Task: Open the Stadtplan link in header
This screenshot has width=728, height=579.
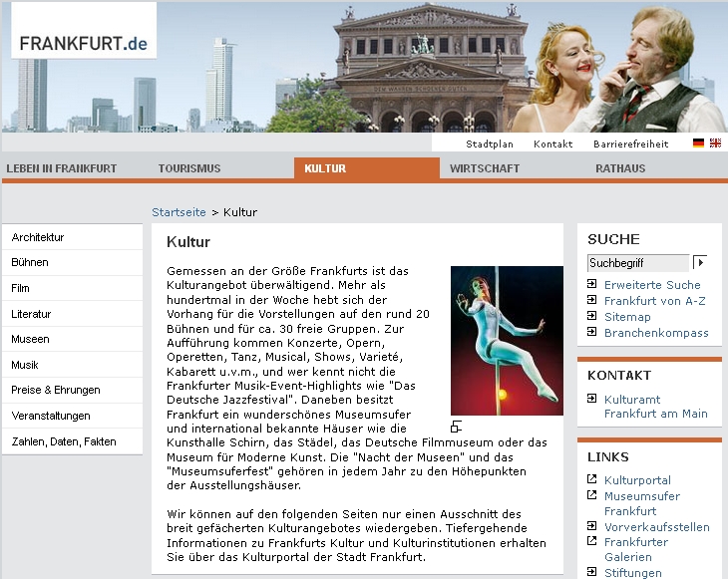Action: (x=490, y=144)
